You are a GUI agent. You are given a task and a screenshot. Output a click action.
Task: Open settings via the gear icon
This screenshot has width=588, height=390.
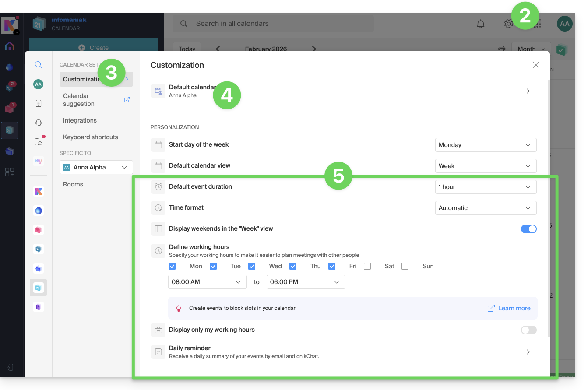pyautogui.click(x=508, y=24)
